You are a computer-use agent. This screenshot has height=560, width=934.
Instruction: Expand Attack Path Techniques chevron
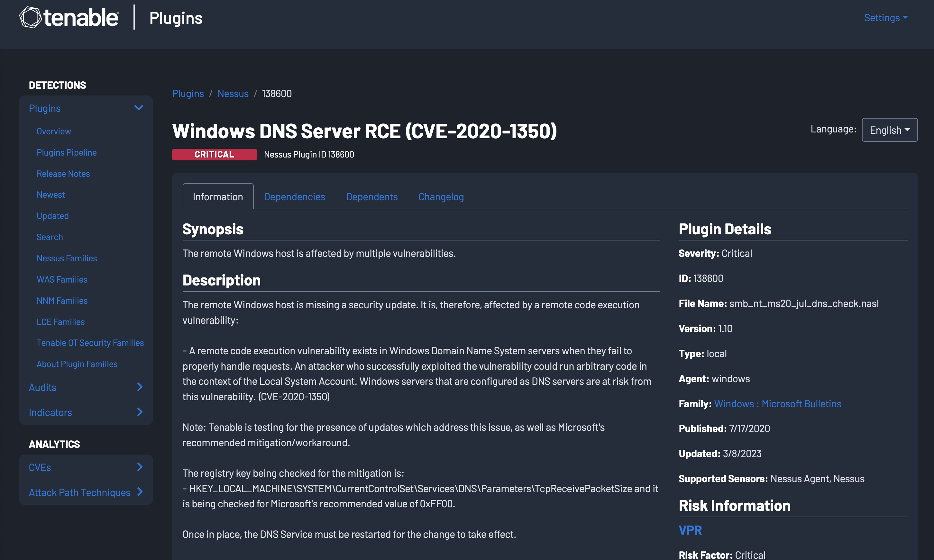point(140,492)
